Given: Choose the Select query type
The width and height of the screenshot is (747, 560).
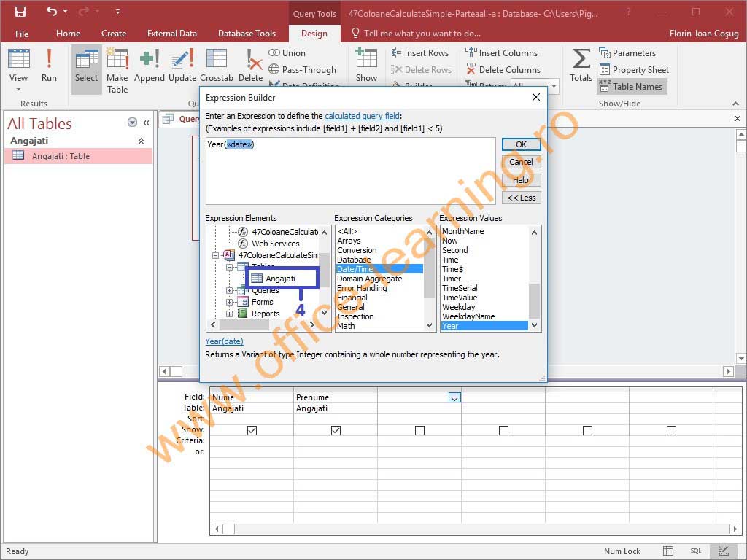Looking at the screenshot, I should (x=86, y=69).
